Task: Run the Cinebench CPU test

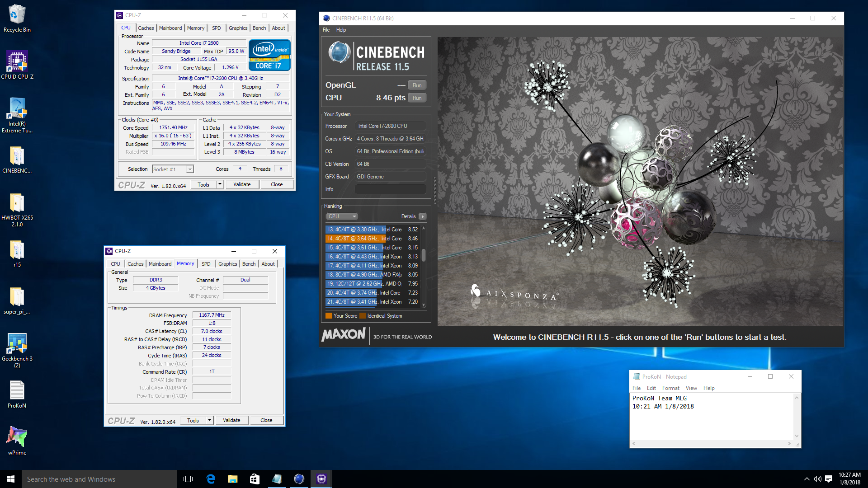Action: coord(417,98)
